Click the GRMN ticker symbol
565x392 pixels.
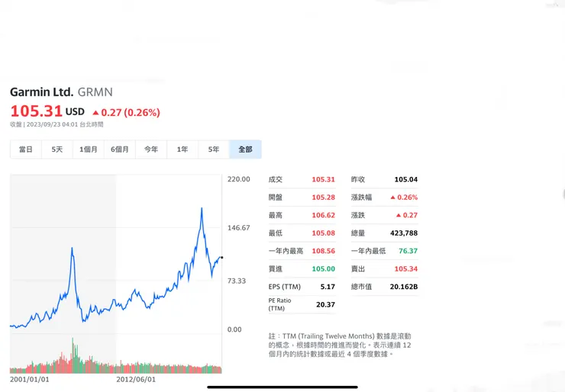pos(95,92)
